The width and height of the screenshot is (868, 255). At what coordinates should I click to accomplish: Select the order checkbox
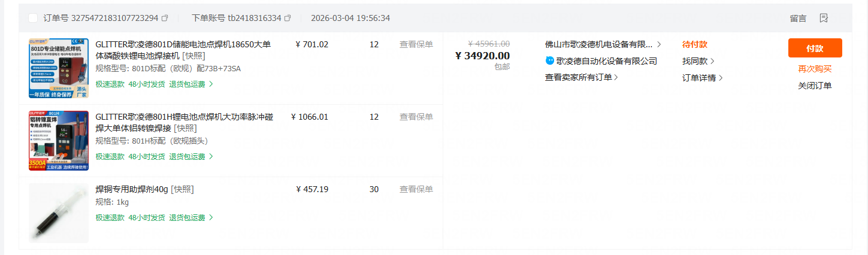pyautogui.click(x=33, y=18)
